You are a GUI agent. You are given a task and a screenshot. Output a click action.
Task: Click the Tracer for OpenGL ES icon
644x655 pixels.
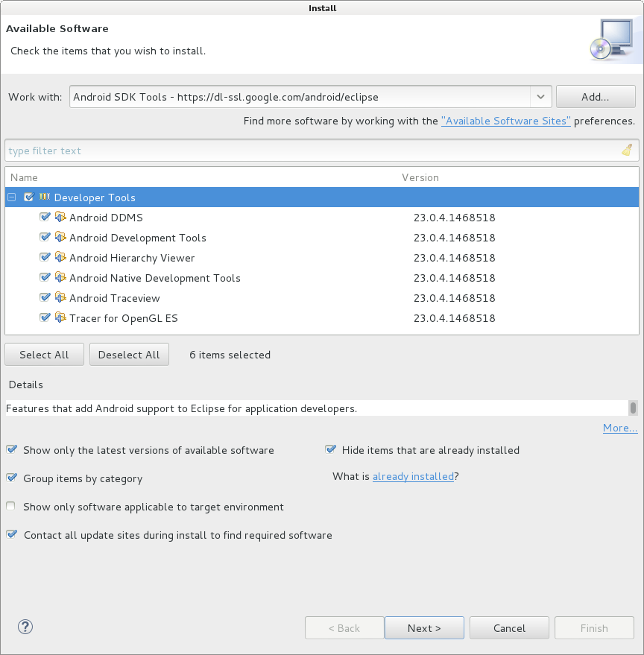[x=60, y=317]
